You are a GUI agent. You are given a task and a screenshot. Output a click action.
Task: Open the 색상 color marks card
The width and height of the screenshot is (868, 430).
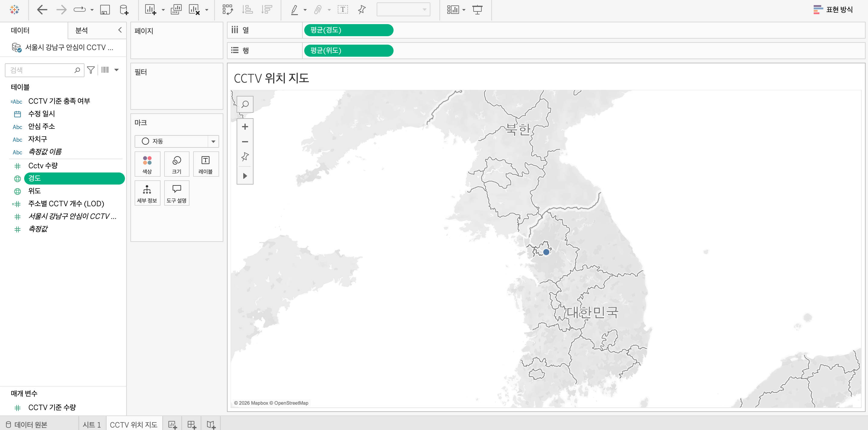[x=147, y=164]
